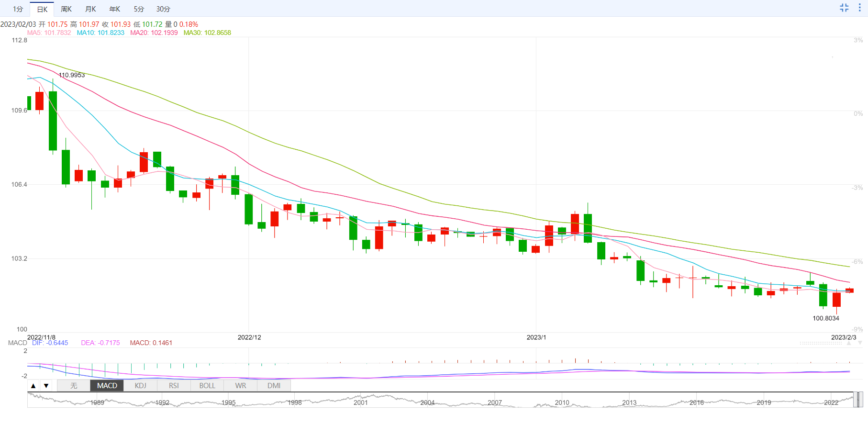The image size is (868, 425).
Task: Click the 2023/02/03 quote date in header
Action: pos(18,24)
